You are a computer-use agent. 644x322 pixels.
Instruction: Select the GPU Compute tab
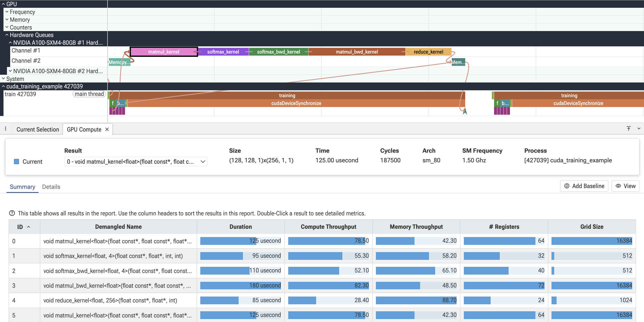[84, 129]
